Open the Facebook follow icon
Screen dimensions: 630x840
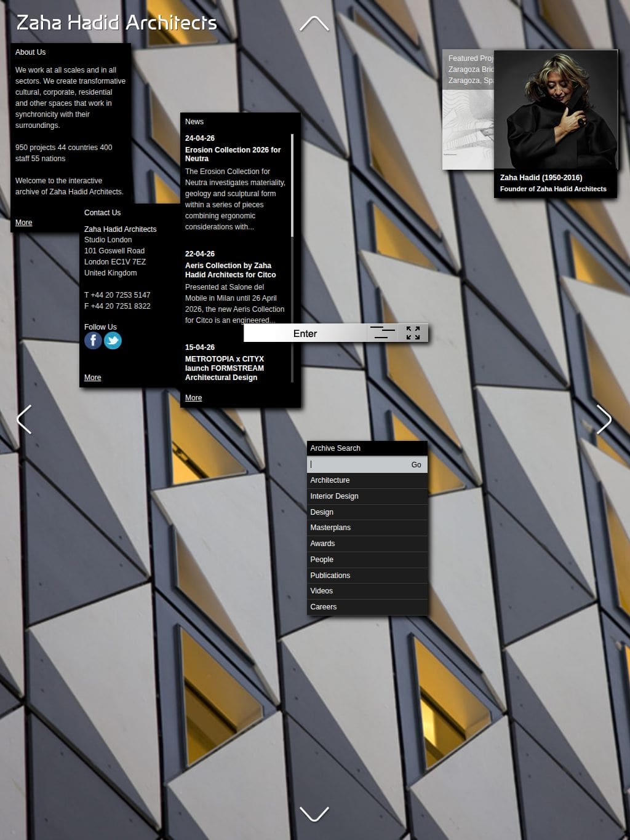(93, 341)
